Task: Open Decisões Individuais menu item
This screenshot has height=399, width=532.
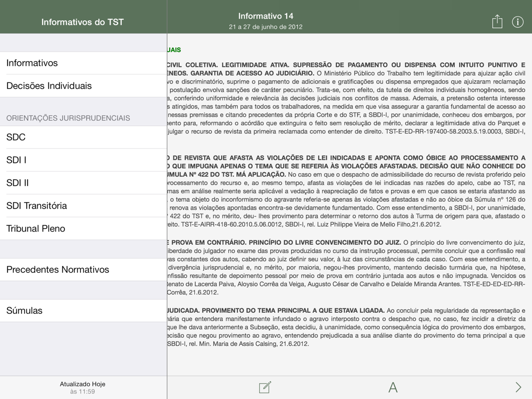Action: click(x=84, y=86)
